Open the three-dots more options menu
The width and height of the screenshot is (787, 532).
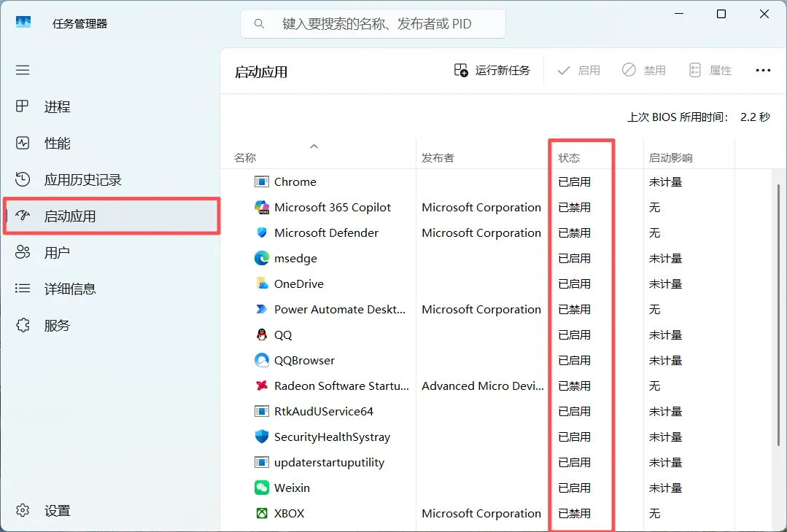(763, 70)
